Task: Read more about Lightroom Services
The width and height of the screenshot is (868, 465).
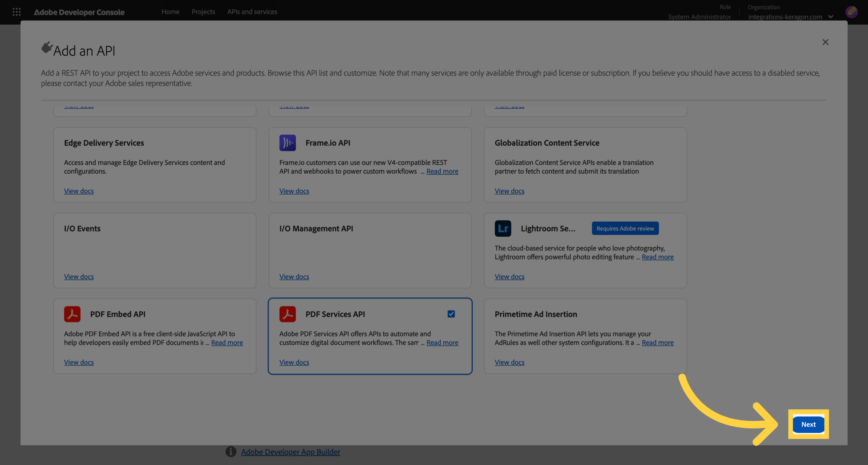Action: [x=657, y=257]
